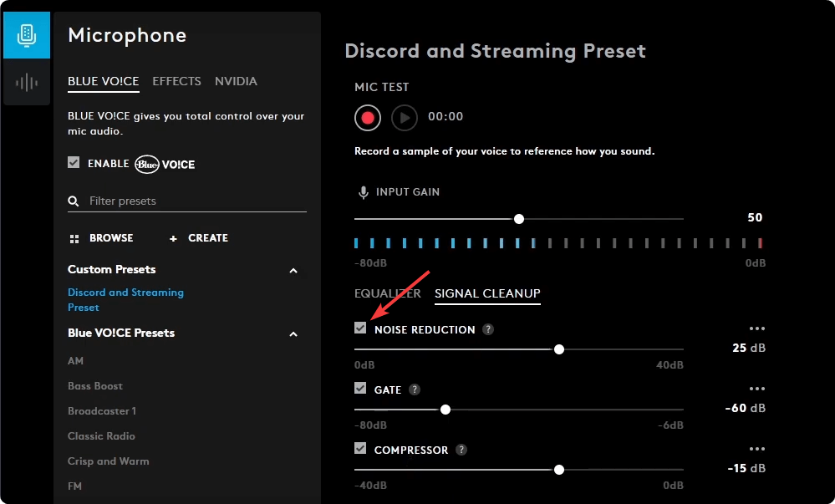
Task: Click the Compressor value -15 dB
Action: 746,468
